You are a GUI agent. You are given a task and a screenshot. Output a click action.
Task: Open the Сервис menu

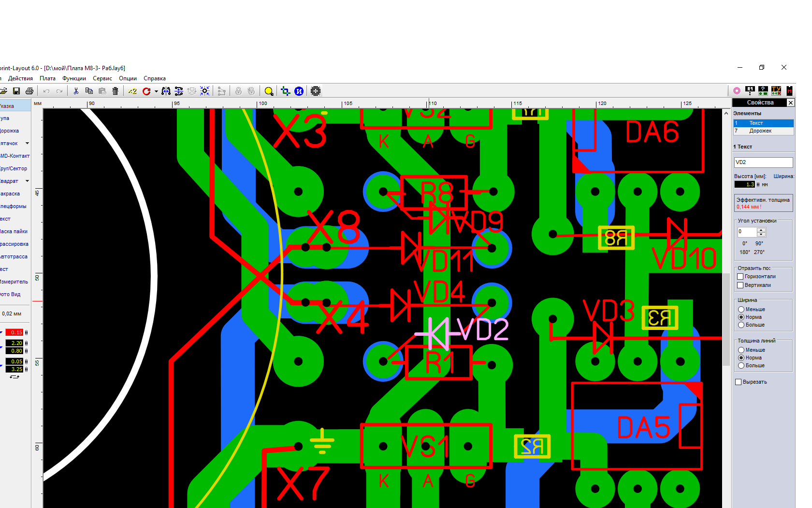[102, 78]
